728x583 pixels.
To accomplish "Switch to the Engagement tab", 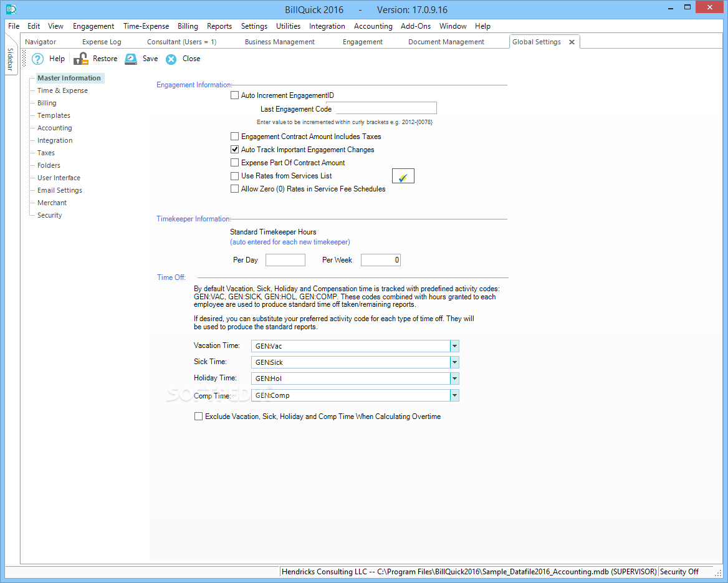I will point(363,42).
